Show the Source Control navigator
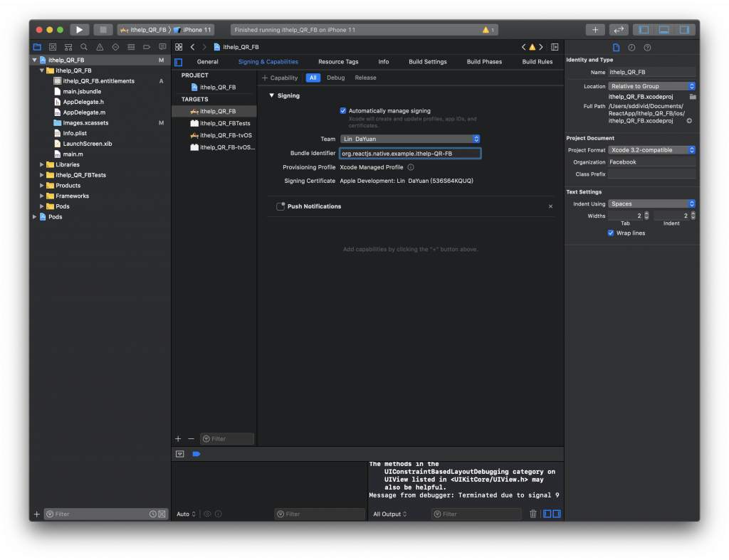 pos(53,47)
